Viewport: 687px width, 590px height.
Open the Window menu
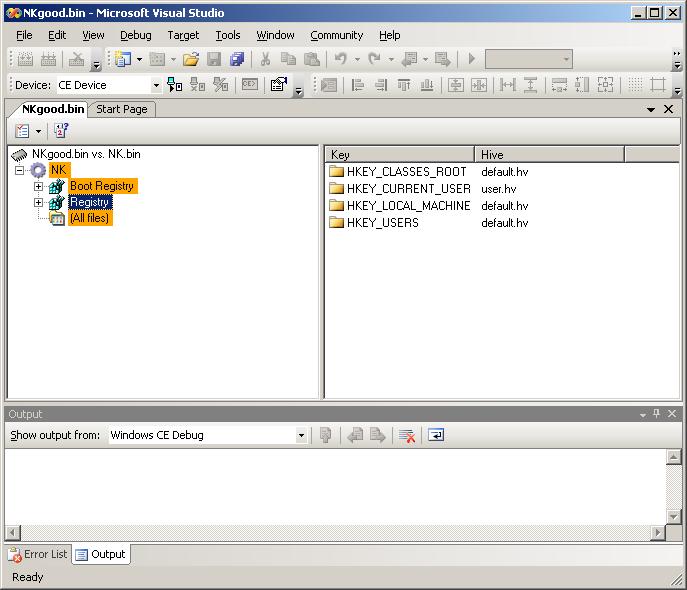(x=275, y=35)
